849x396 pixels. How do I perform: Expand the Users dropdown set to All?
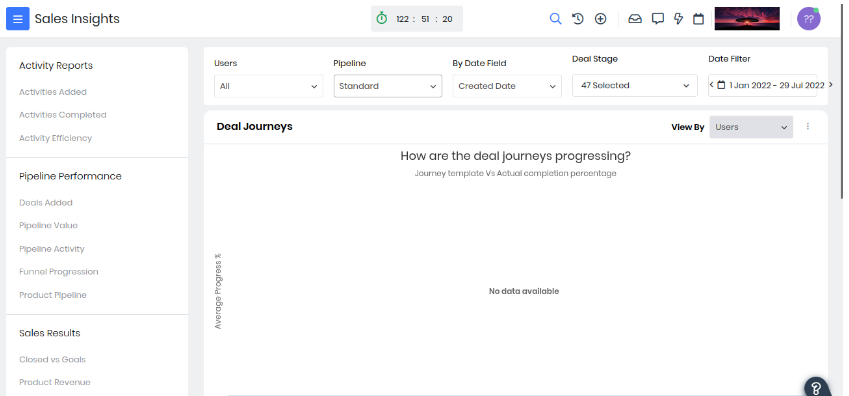click(x=269, y=86)
